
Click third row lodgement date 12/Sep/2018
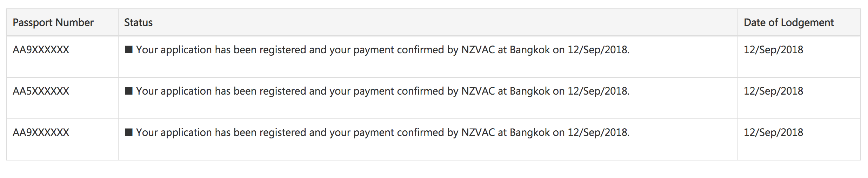coord(774,133)
